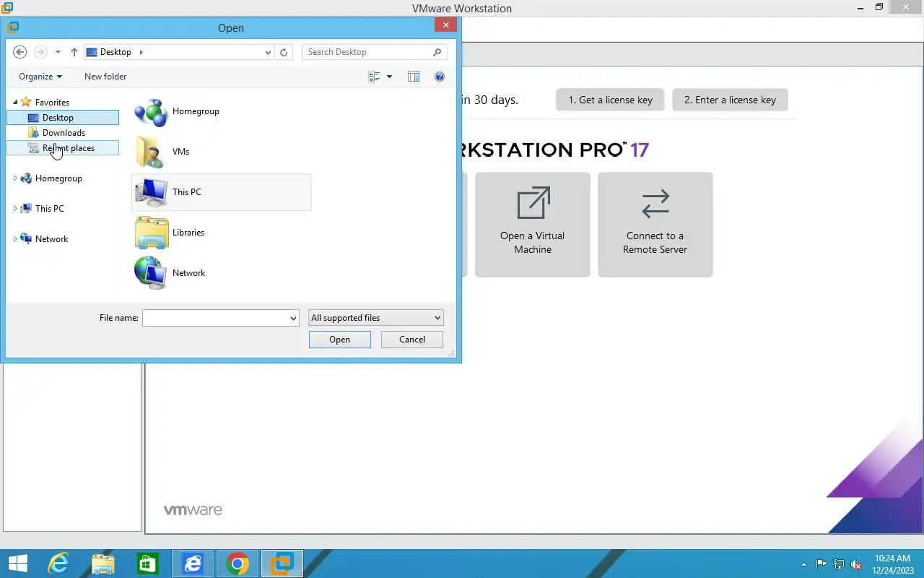Open the Action Center flag icon
The image size is (924, 578).
tap(821, 564)
